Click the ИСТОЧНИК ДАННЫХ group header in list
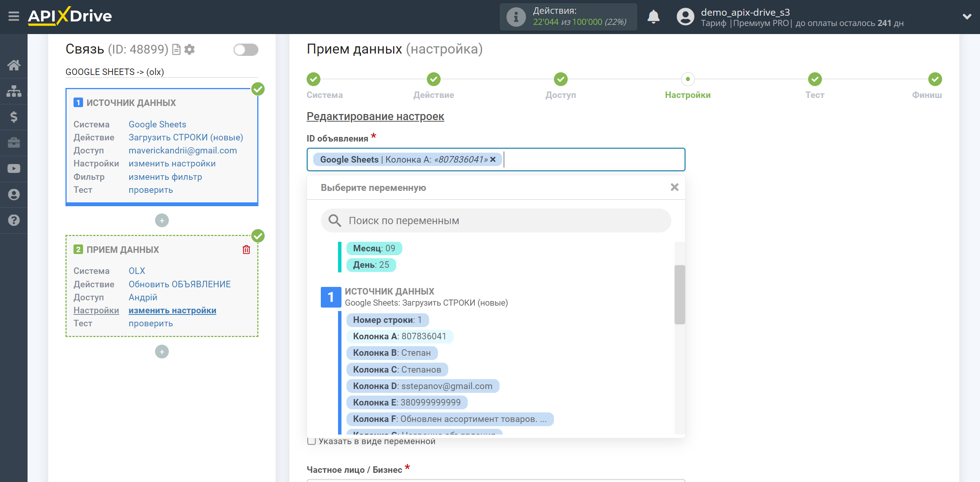980x482 pixels. click(x=389, y=291)
